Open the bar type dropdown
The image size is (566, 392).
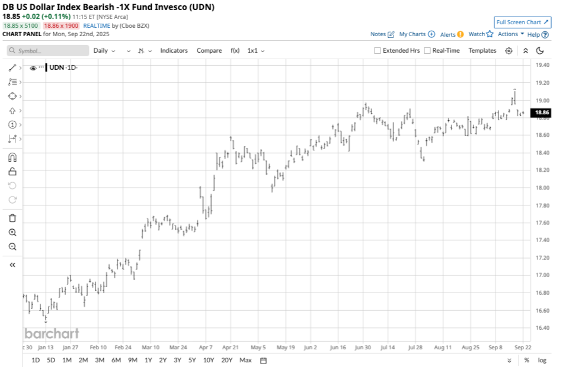(145, 51)
